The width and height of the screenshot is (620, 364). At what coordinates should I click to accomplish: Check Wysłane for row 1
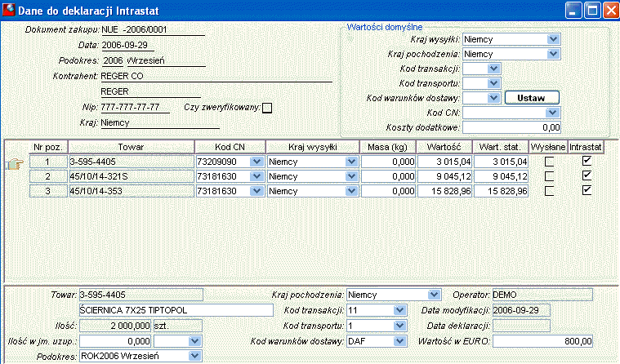549,162
